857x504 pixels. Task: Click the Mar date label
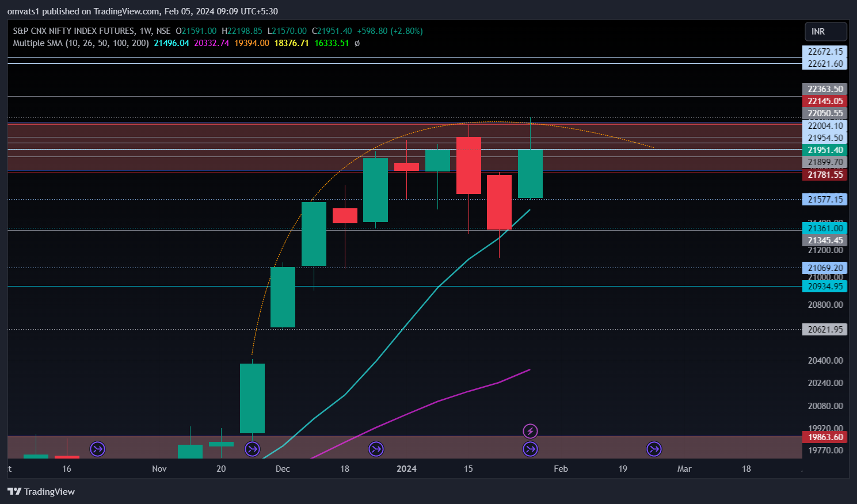click(x=684, y=469)
